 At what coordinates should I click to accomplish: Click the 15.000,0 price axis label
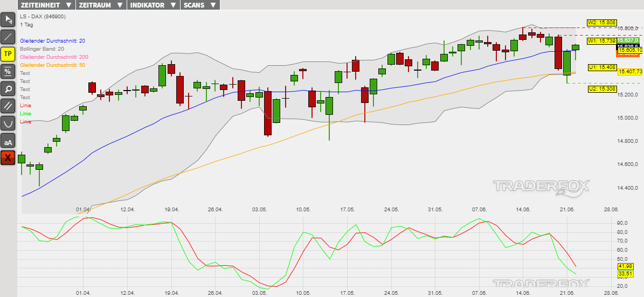628,118
